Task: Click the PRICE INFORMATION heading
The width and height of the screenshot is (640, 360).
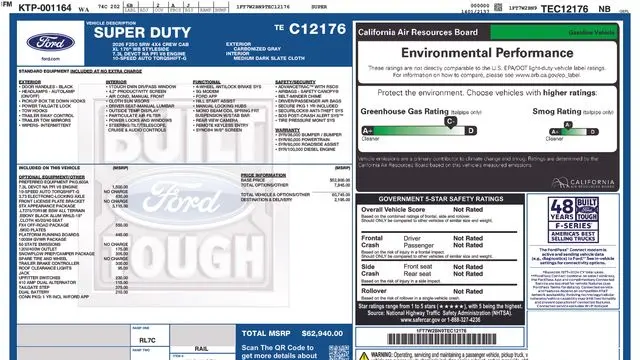Action: pyautogui.click(x=263, y=175)
